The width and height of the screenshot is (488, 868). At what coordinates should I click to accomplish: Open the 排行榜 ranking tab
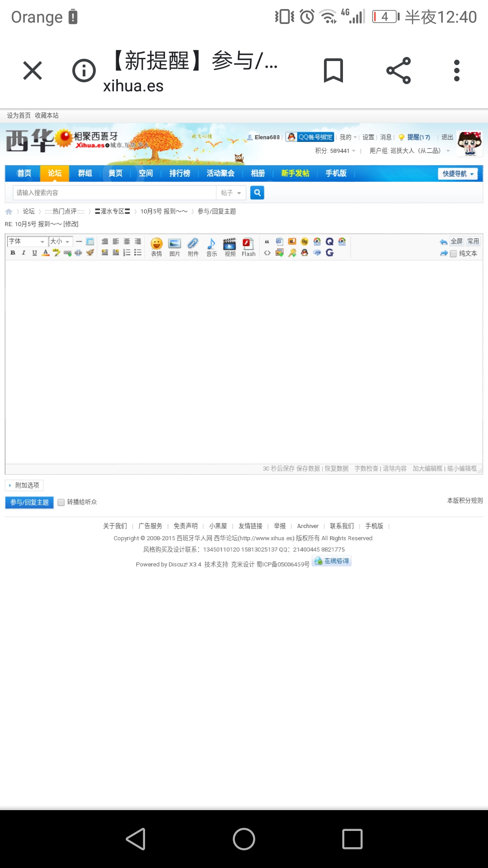pyautogui.click(x=180, y=173)
